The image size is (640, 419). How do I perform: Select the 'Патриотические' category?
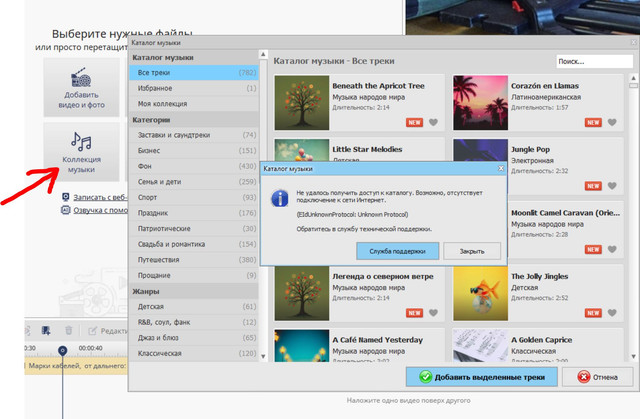(x=194, y=228)
